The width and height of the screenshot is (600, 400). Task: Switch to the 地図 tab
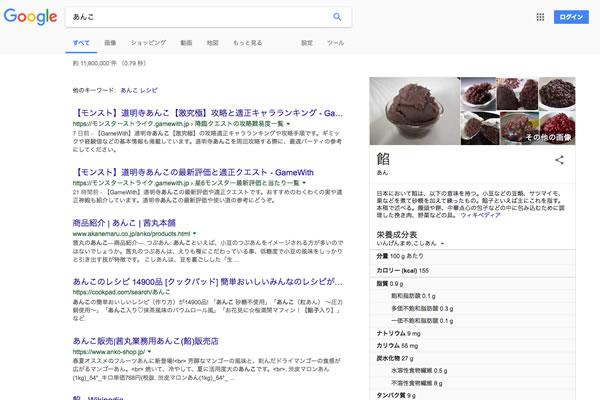tap(212, 43)
